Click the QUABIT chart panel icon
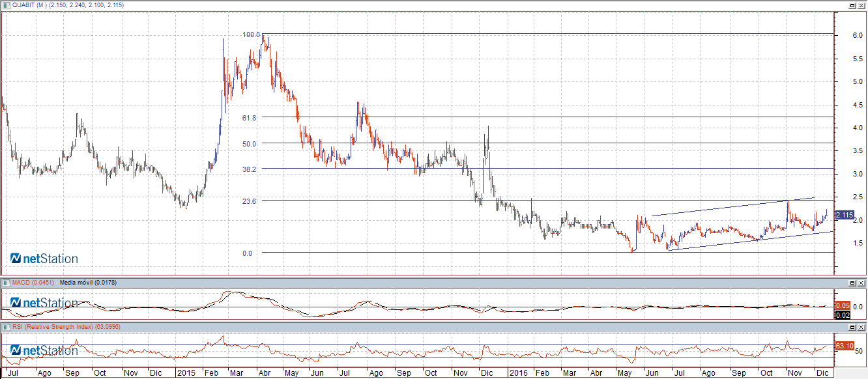Screen dimensions: 868x379 [6, 5]
